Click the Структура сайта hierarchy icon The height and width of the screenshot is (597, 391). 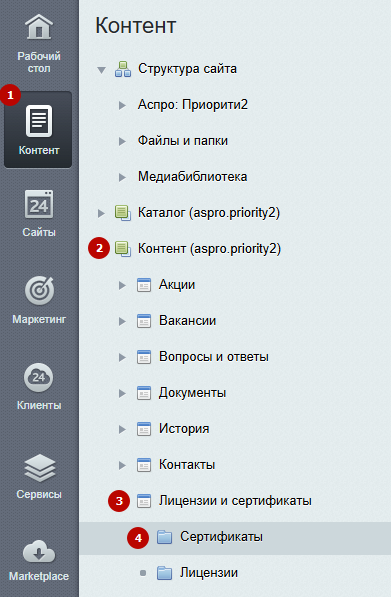[123, 69]
